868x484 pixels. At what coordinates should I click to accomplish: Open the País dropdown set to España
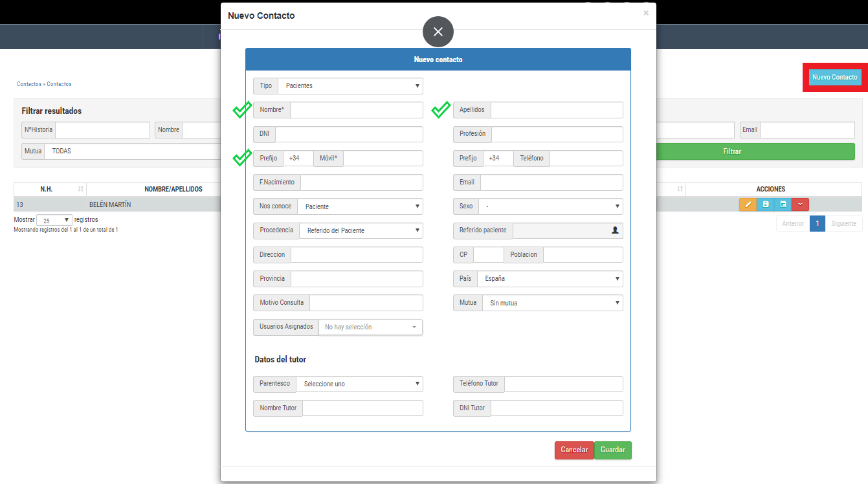pos(550,279)
